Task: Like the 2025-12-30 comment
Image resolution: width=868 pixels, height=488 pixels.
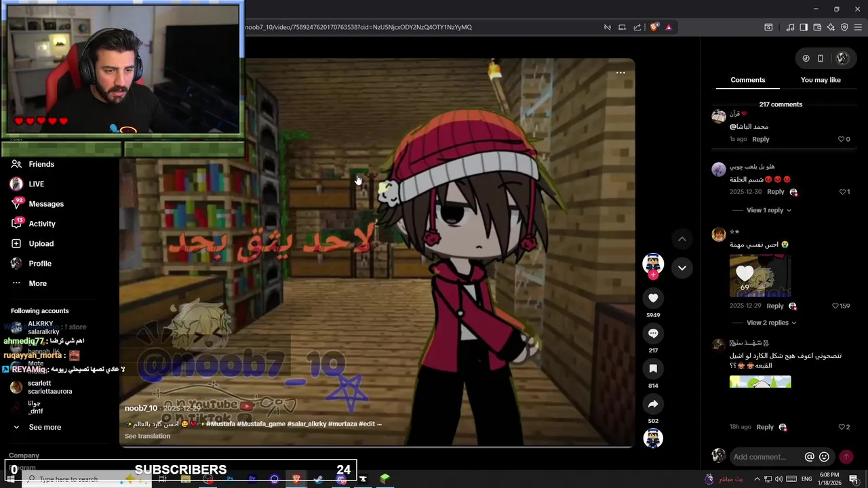Action: (x=844, y=192)
